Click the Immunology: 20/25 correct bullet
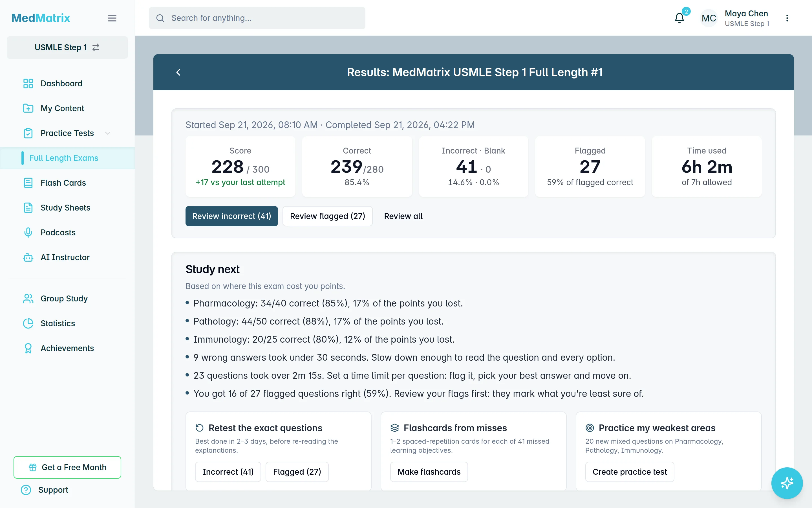 tap(324, 340)
